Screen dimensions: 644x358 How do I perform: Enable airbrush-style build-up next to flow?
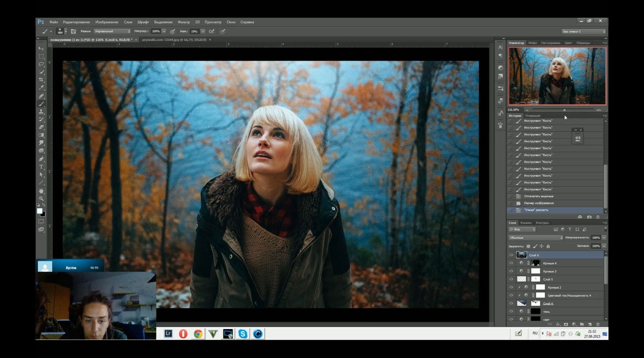[x=212, y=31]
